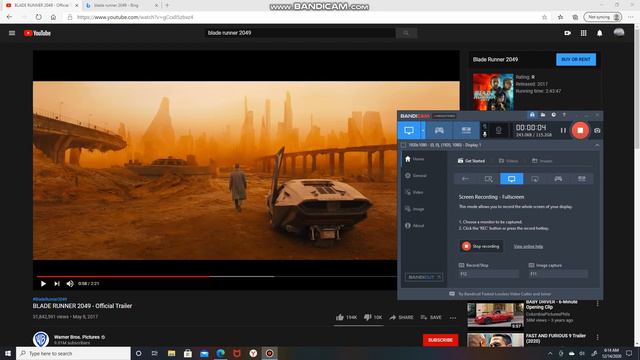
Task: Open the more actions ellipsis under video
Action: tap(453, 317)
